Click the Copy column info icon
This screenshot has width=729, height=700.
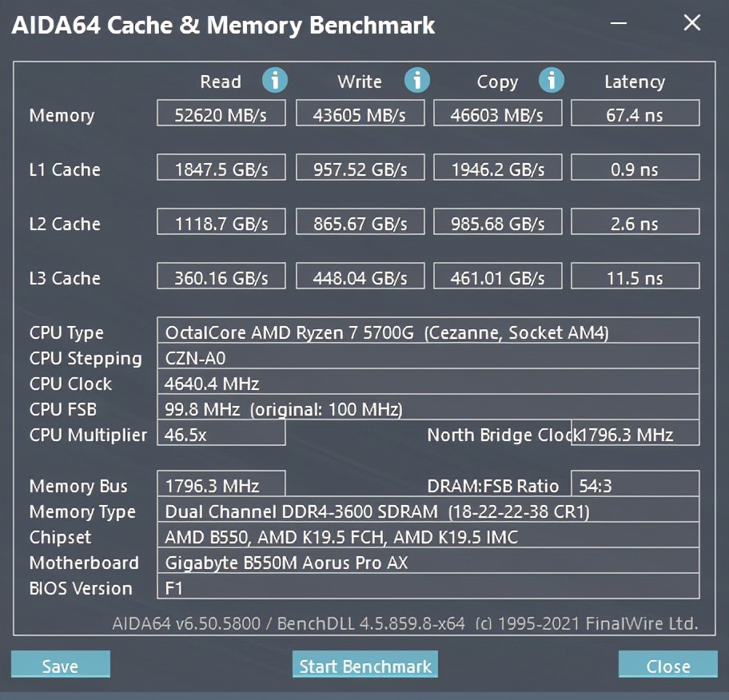click(552, 80)
